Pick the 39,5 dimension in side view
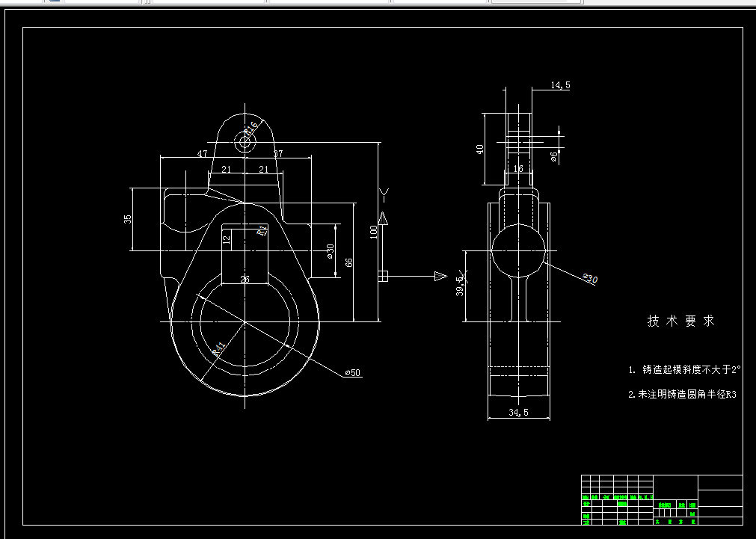Screen dimensions: 756x539 click(x=461, y=286)
